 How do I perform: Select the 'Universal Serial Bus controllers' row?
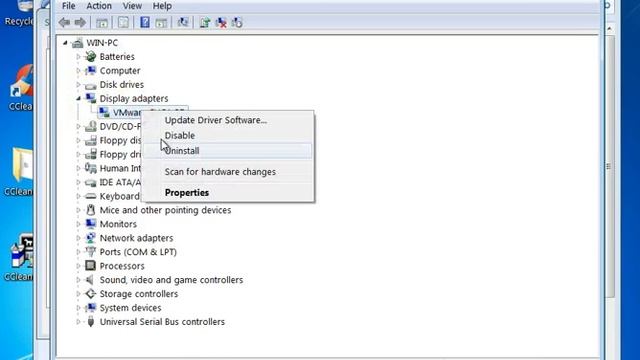point(162,322)
